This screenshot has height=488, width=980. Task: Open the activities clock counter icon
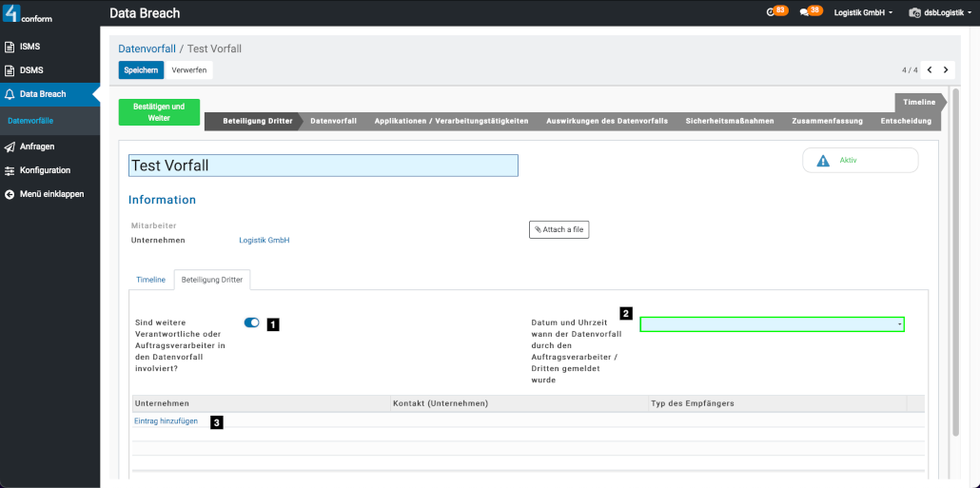pos(771,12)
